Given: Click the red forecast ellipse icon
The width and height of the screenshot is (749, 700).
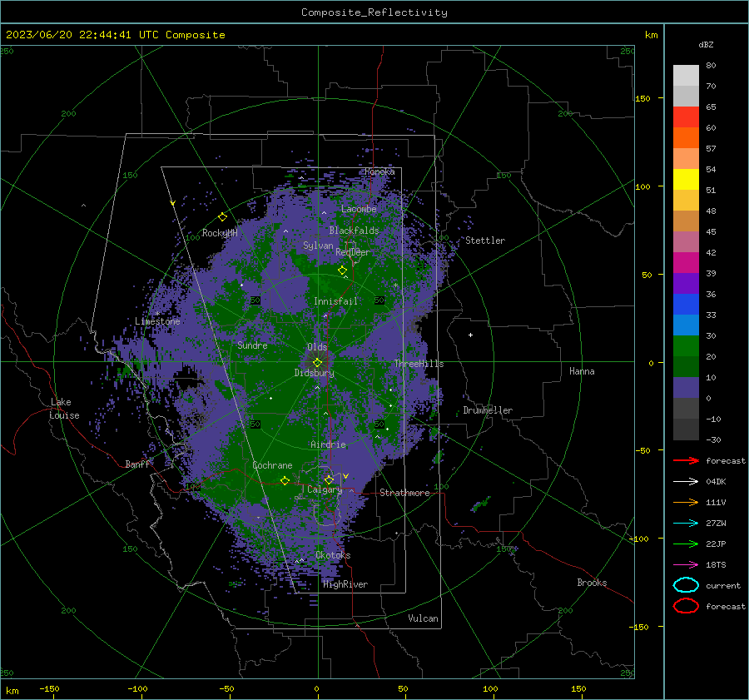Looking at the screenshot, I should [686, 606].
